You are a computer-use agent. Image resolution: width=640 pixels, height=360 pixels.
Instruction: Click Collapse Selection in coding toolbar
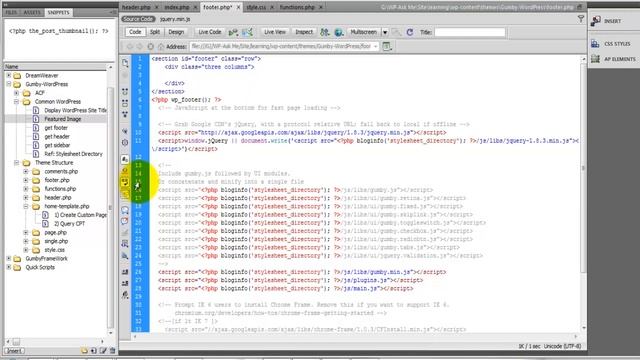click(125, 103)
